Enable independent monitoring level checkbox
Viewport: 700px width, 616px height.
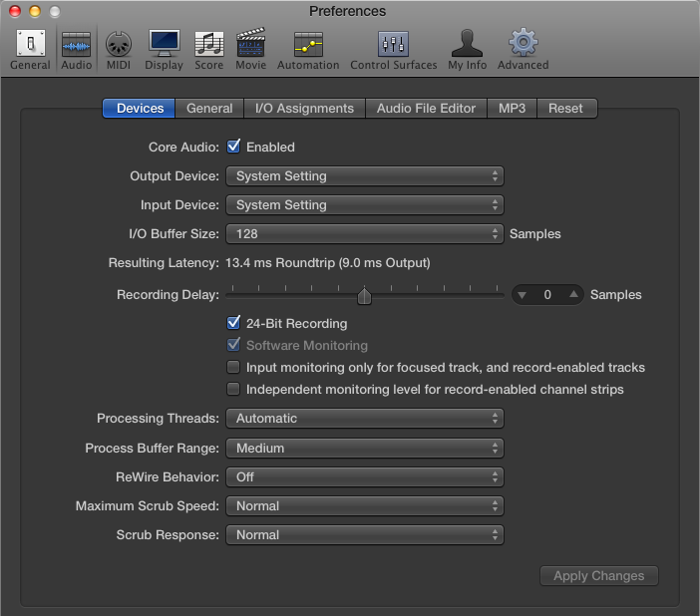point(234,389)
